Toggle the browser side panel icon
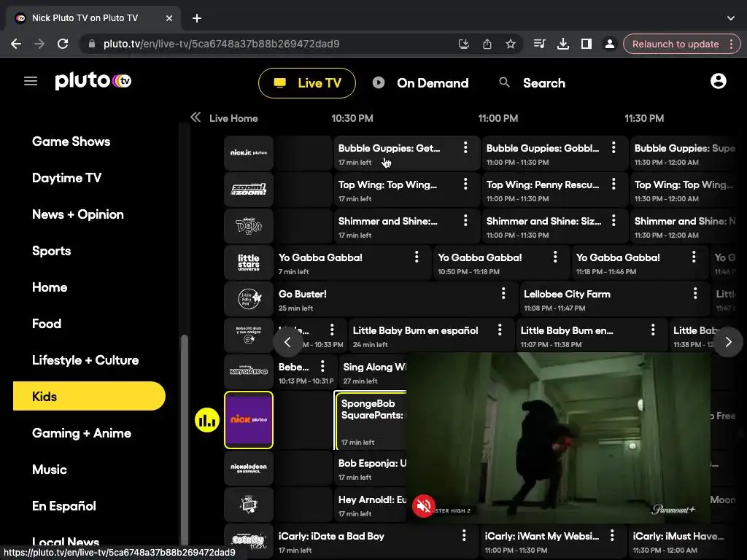 [586, 44]
